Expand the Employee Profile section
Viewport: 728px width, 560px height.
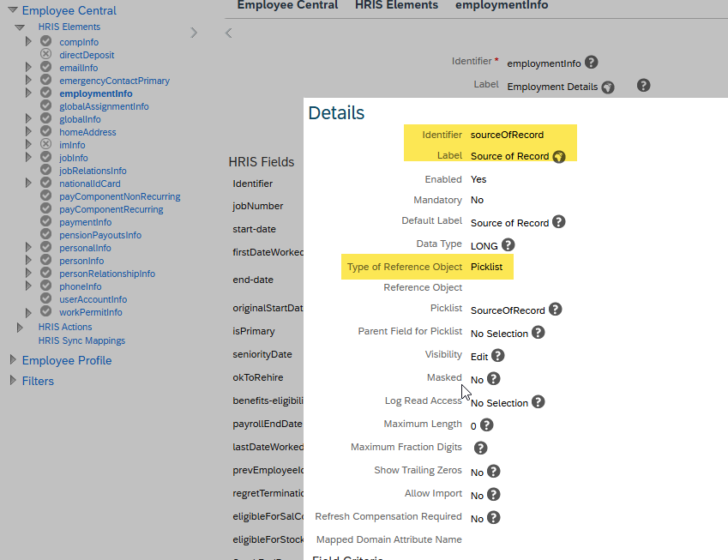pyautogui.click(x=13, y=360)
